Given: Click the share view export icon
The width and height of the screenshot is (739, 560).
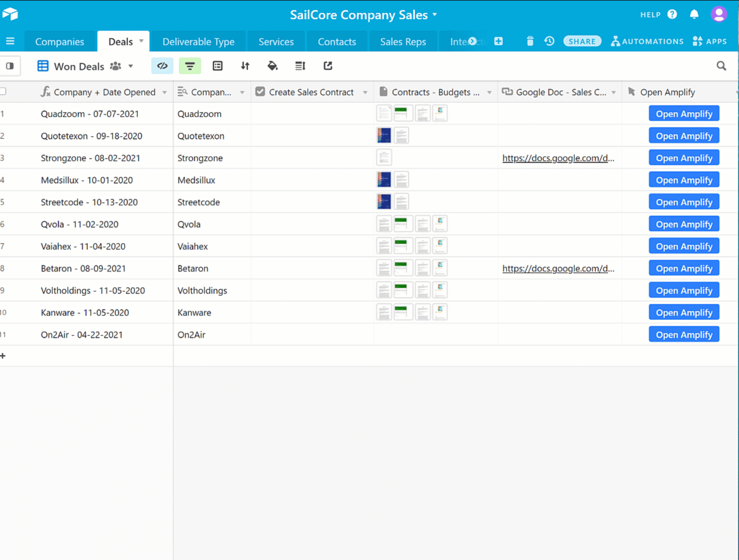Looking at the screenshot, I should (328, 66).
